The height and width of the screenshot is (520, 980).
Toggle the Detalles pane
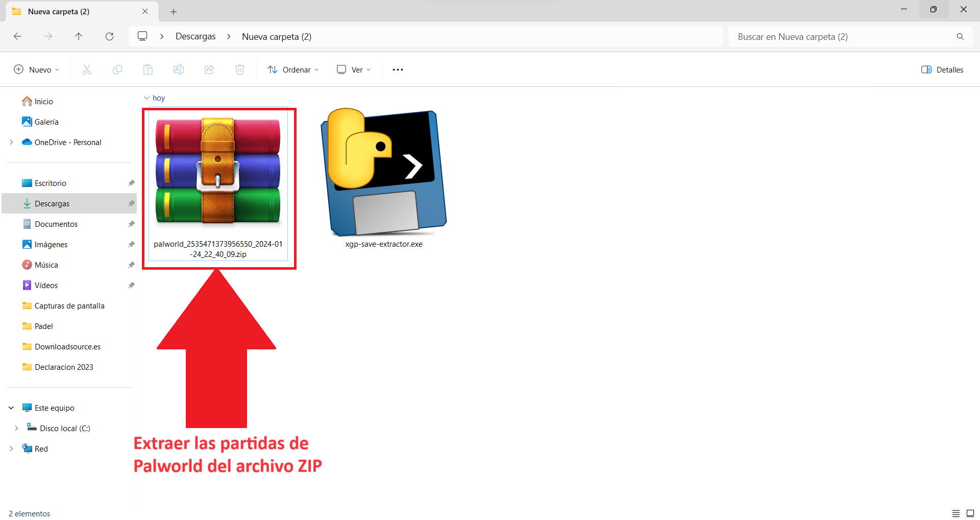pyautogui.click(x=942, y=69)
